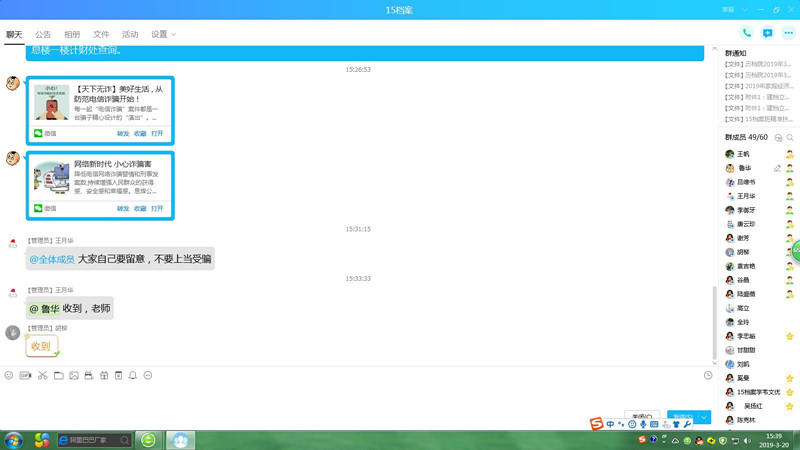Image resolution: width=800 pixels, height=450 pixels.
Task: Toggle Sogou Chinese/English mode with the 中 button
Action: click(610, 424)
